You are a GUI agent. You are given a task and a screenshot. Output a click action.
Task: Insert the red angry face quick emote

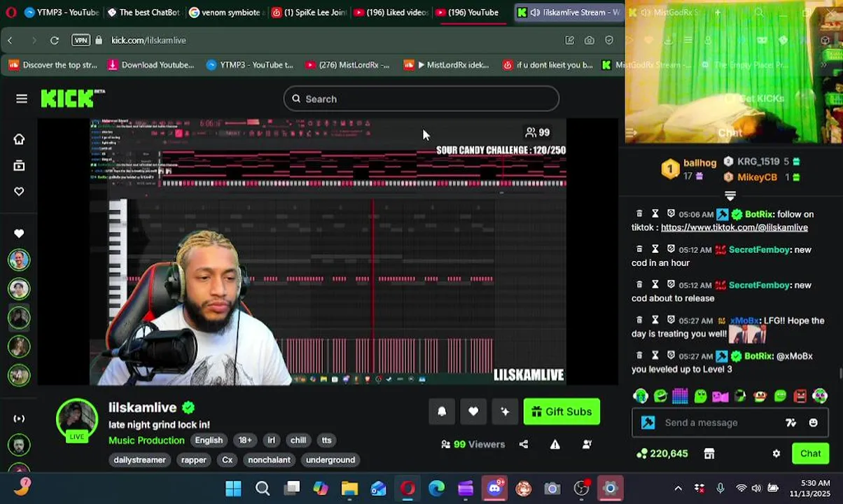pos(800,396)
